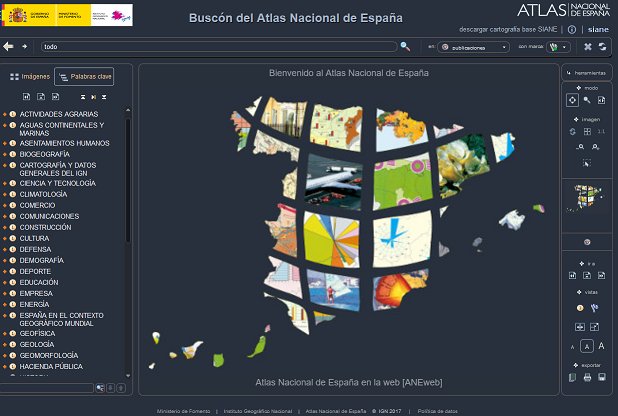This screenshot has height=416, width=618.
Task: Click the zoom in magnifier icon
Action: [x=595, y=147]
